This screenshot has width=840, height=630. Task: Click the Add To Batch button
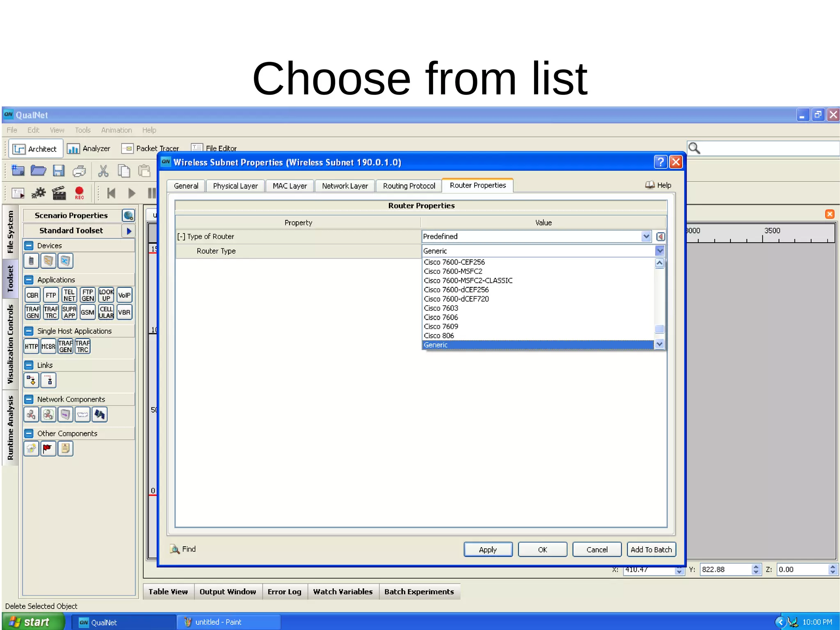[651, 550]
